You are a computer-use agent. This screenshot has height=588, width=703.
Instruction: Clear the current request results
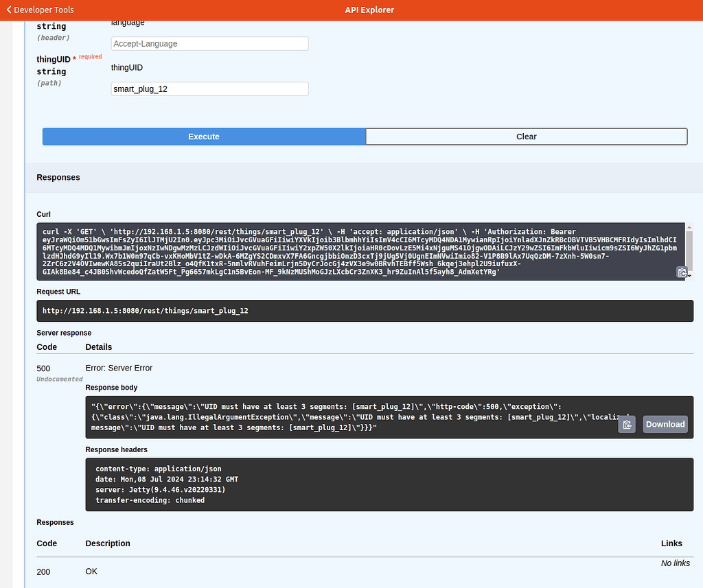526,137
